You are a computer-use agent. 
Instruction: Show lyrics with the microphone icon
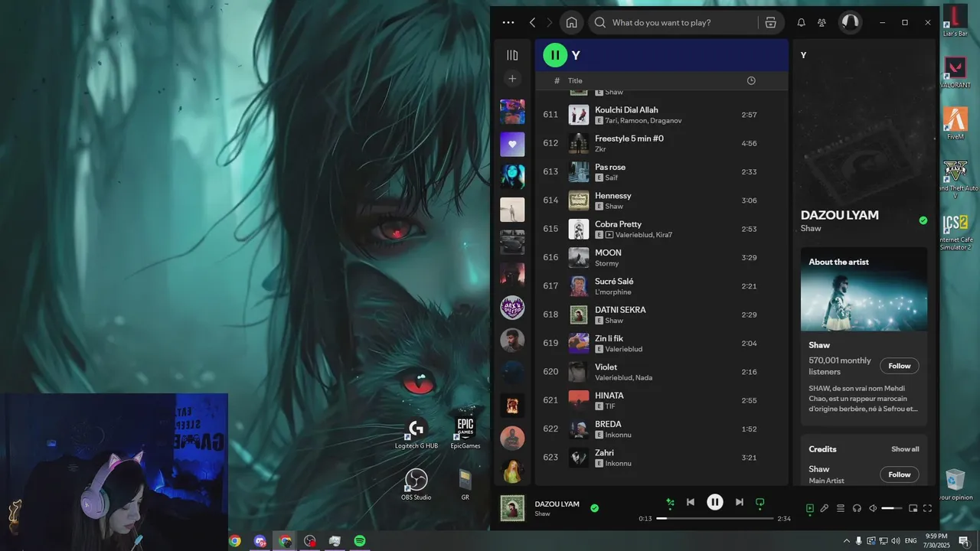(825, 508)
